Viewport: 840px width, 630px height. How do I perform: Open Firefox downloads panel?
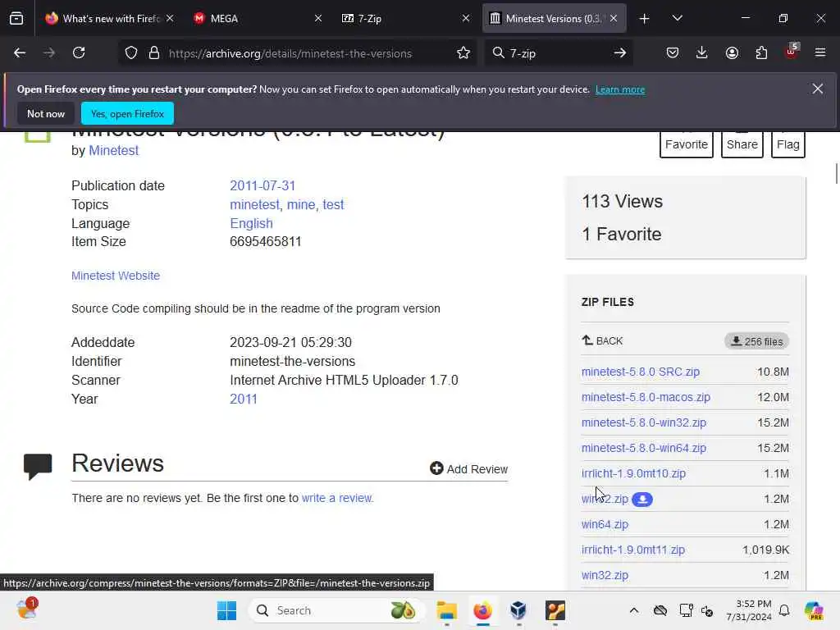702,53
